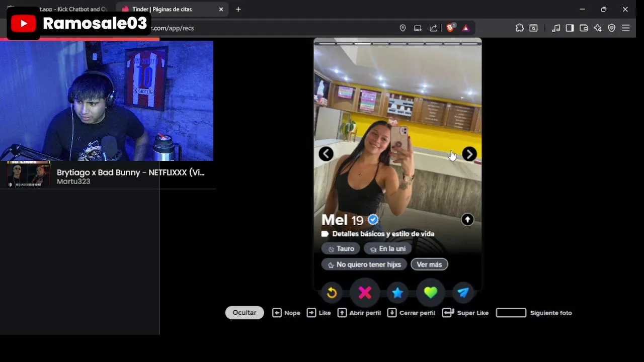Click Detalles básicos y estilo de vida heading
Screen dimensions: 644x362
pos(383,234)
